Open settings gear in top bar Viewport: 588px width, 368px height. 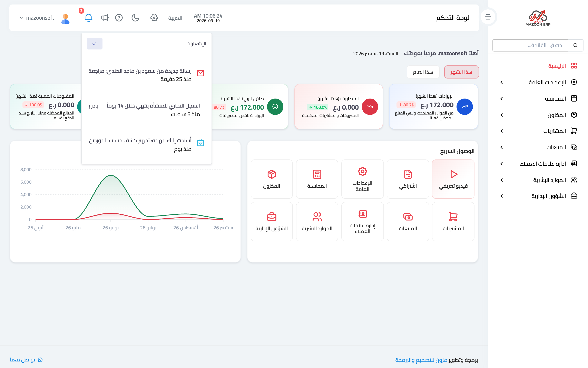point(154,18)
